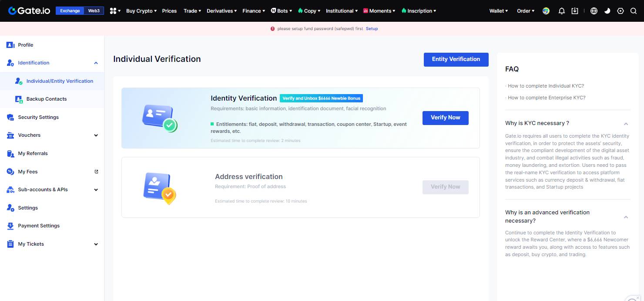Collapse the Why is KYC necessary section
The height and width of the screenshot is (301, 644).
[x=626, y=124]
